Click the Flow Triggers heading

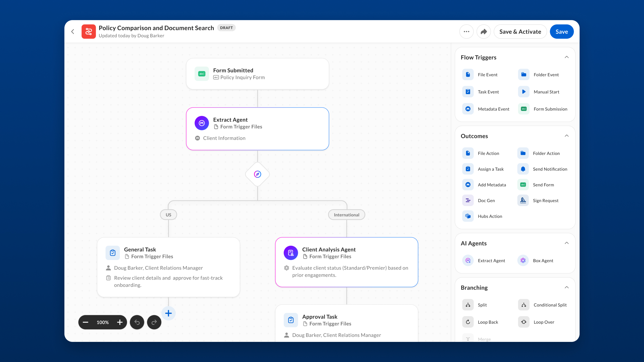[478, 58]
